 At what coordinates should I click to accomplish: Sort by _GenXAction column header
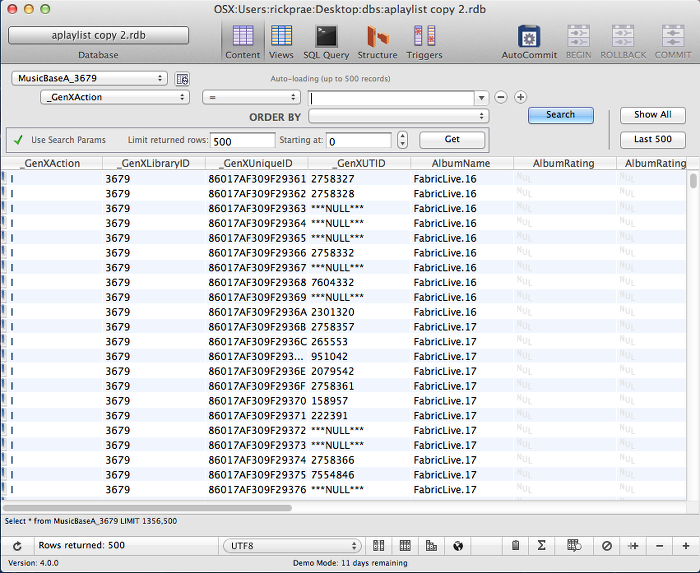[52, 163]
